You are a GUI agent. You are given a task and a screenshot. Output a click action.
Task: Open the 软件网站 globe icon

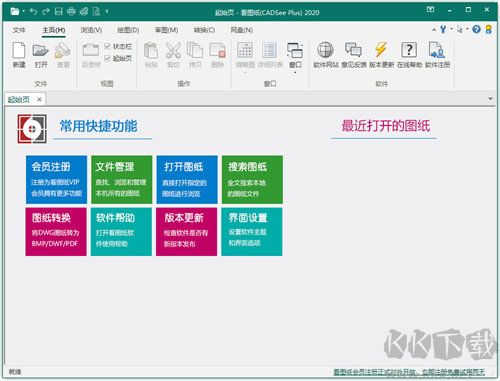pyautogui.click(x=325, y=50)
